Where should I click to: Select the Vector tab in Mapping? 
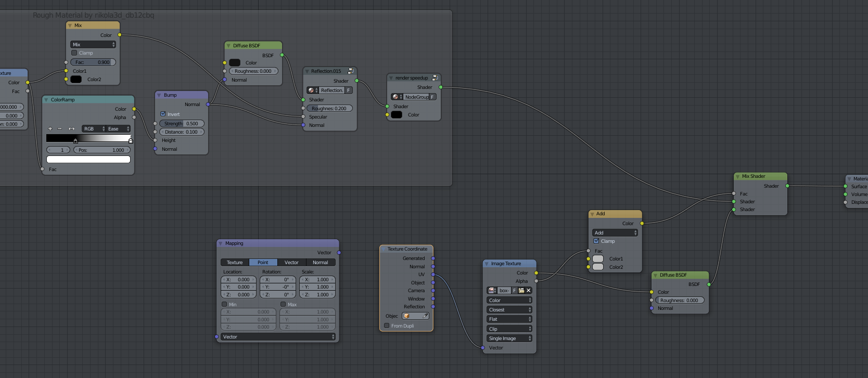292,263
